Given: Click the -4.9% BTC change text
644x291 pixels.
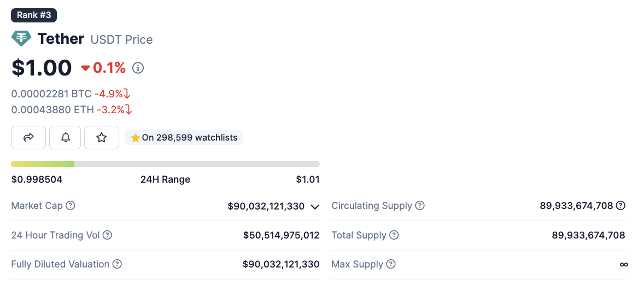Looking at the screenshot, I should pyautogui.click(x=109, y=94).
